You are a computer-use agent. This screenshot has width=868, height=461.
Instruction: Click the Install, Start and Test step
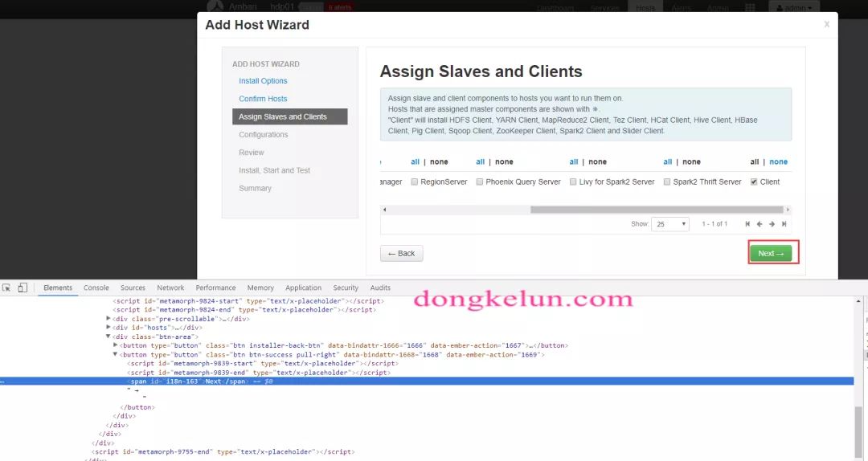[x=275, y=170]
